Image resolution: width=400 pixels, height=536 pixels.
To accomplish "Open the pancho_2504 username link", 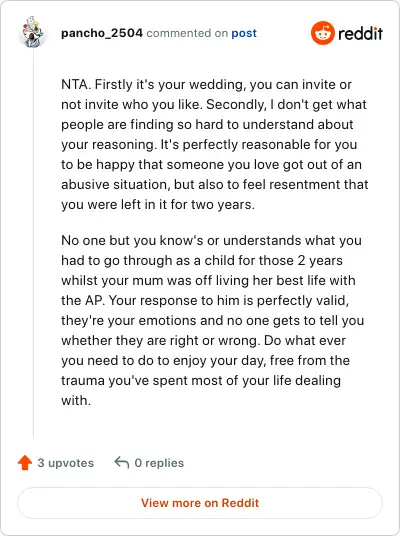I will (x=102, y=33).
